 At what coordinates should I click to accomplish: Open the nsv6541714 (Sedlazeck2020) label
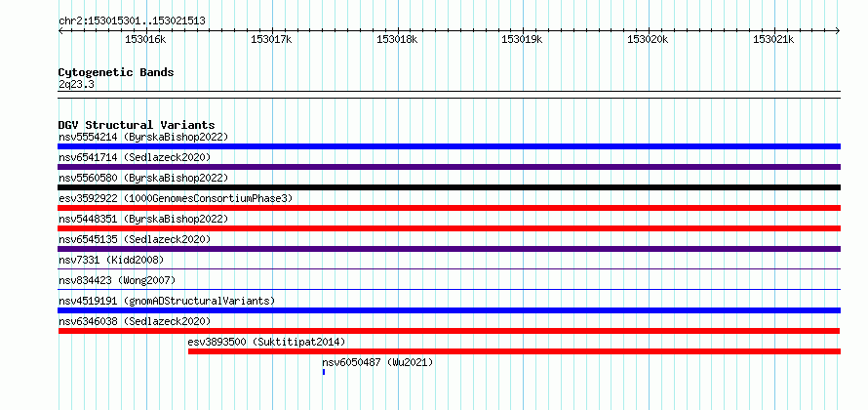(135, 157)
